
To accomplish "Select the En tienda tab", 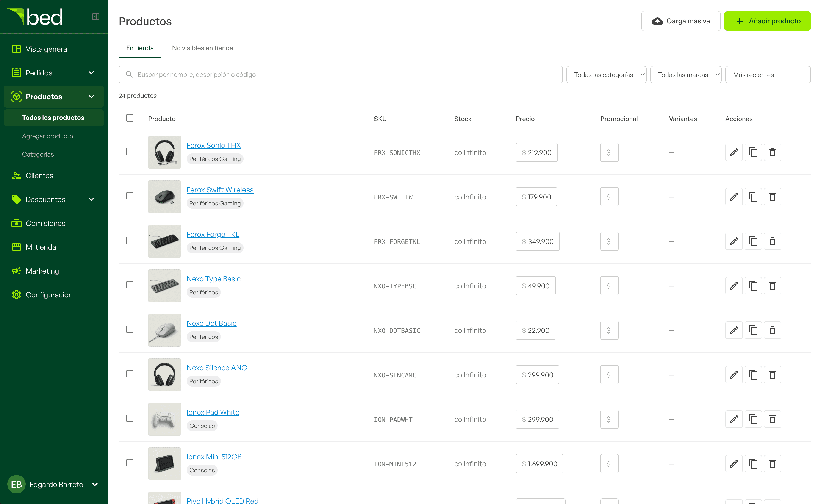I will 140,48.
